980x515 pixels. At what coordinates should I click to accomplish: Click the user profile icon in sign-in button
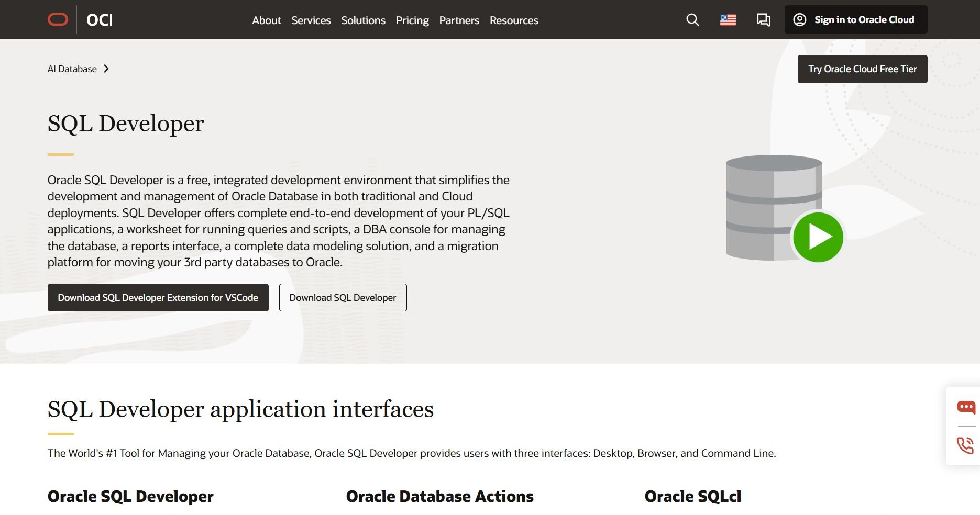[x=799, y=20]
